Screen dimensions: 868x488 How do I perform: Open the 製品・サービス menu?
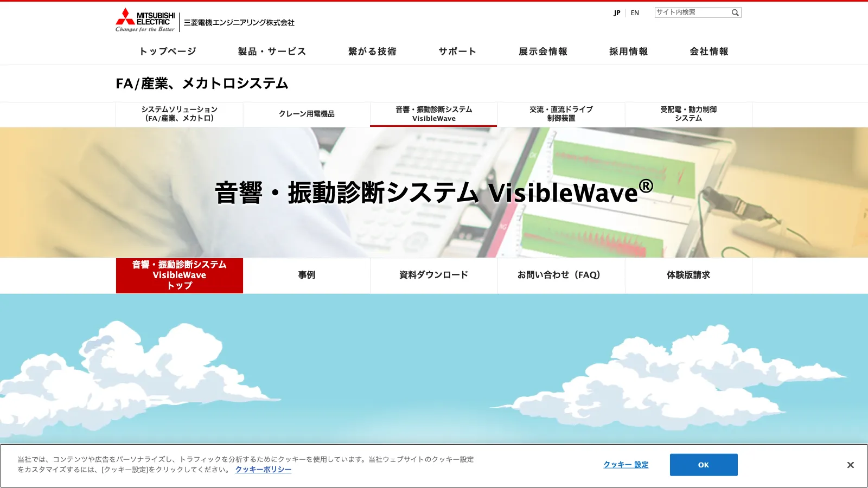(x=272, y=52)
